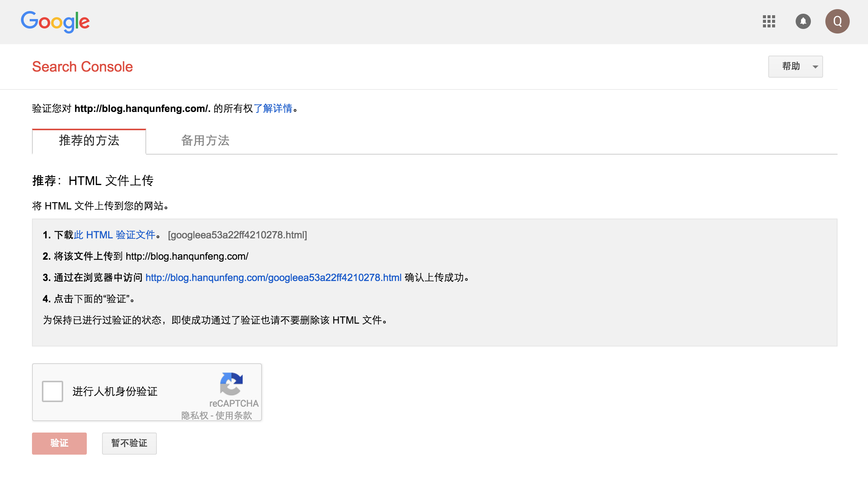Click the 暂不验证 button
This screenshot has width=868, height=479.
coord(129,443)
